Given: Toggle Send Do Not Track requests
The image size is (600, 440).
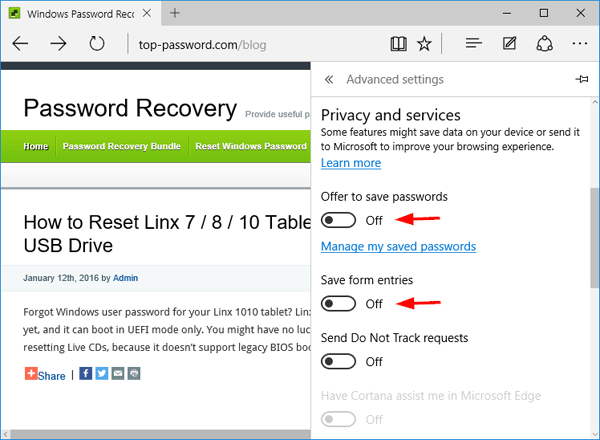Looking at the screenshot, I should [x=338, y=362].
